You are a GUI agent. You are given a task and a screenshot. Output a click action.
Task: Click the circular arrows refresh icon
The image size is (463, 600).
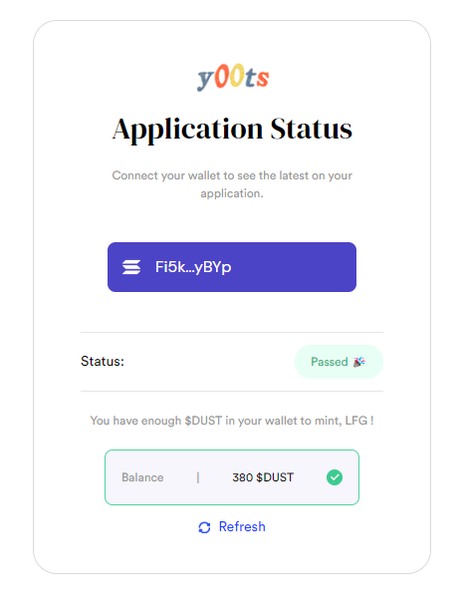click(x=204, y=527)
